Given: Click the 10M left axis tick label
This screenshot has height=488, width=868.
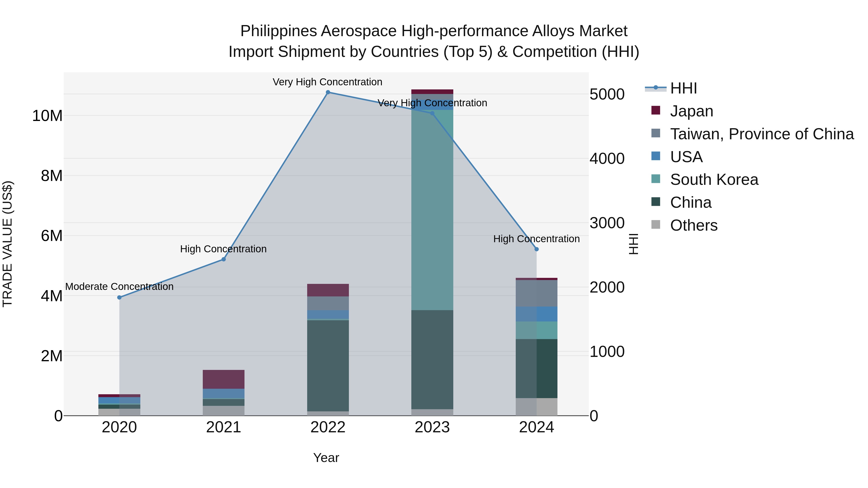Looking at the screenshot, I should (x=47, y=116).
